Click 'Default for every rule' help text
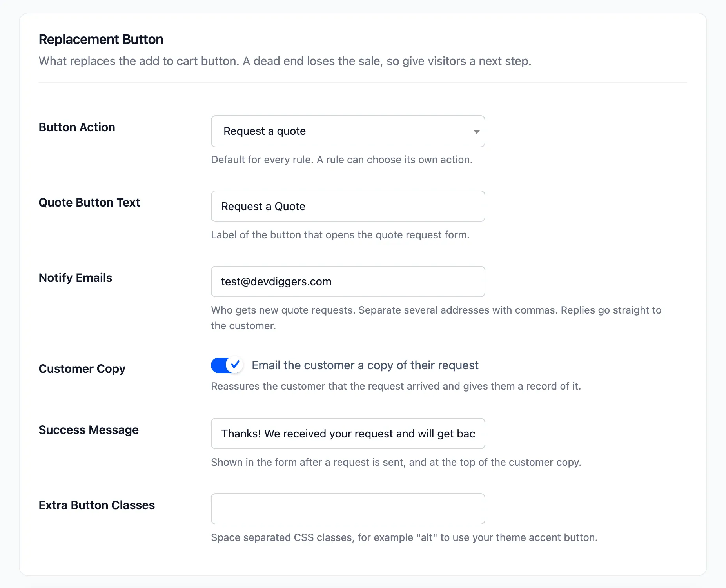726x588 pixels. pos(342,160)
